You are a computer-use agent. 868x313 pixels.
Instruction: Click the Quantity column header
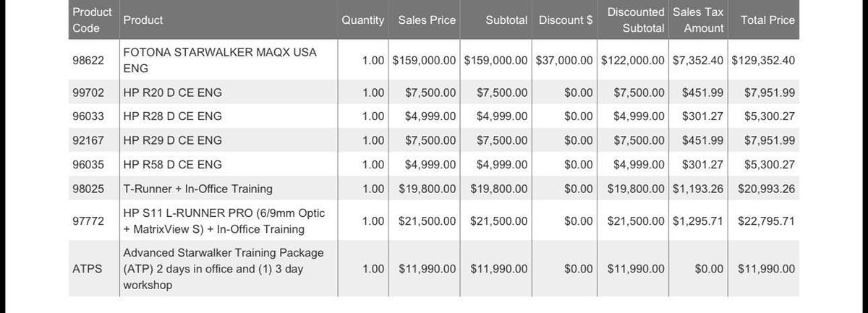[x=362, y=20]
